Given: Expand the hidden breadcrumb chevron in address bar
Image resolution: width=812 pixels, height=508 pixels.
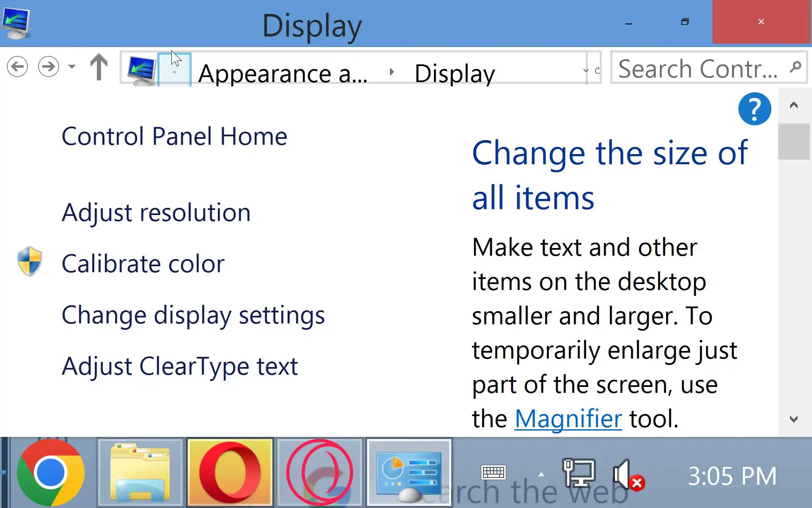Looking at the screenshot, I should tap(174, 72).
